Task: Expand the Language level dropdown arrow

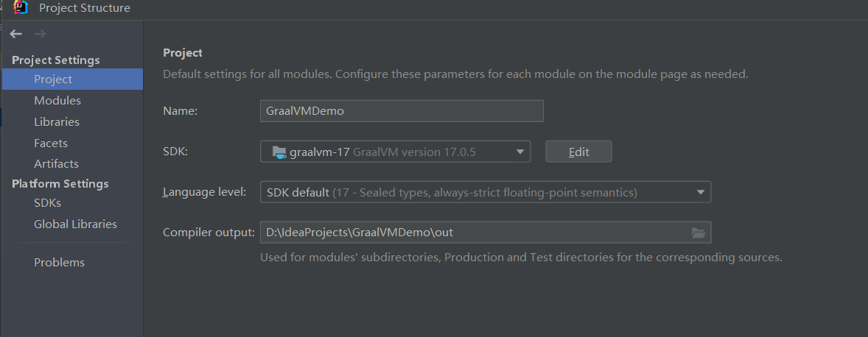Action: [x=700, y=192]
